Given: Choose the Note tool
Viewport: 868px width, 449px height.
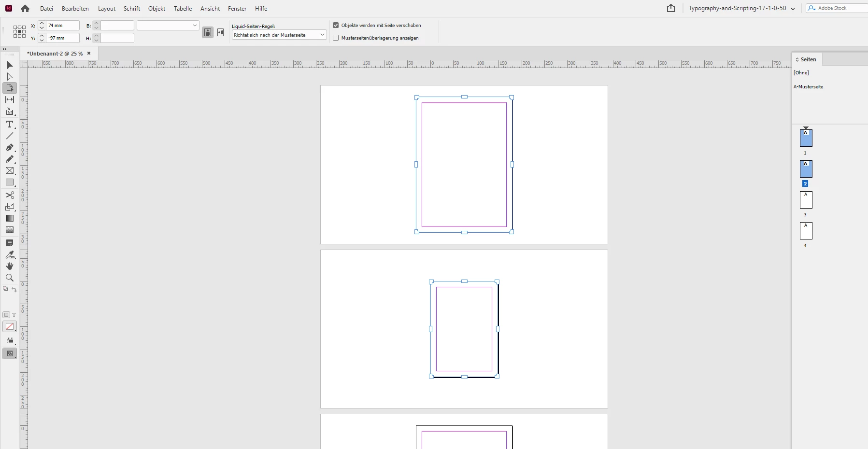Looking at the screenshot, I should 10,243.
